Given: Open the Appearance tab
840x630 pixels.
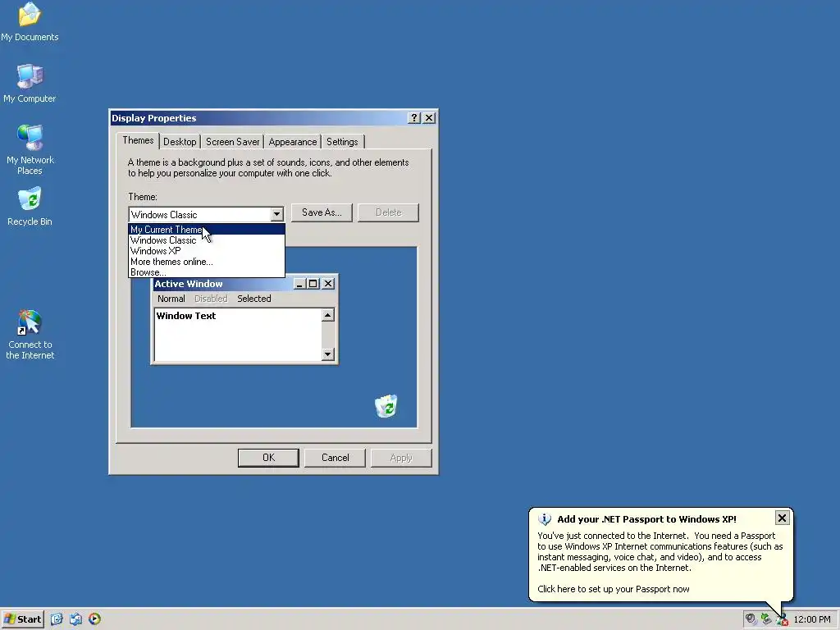Looking at the screenshot, I should click(293, 142).
